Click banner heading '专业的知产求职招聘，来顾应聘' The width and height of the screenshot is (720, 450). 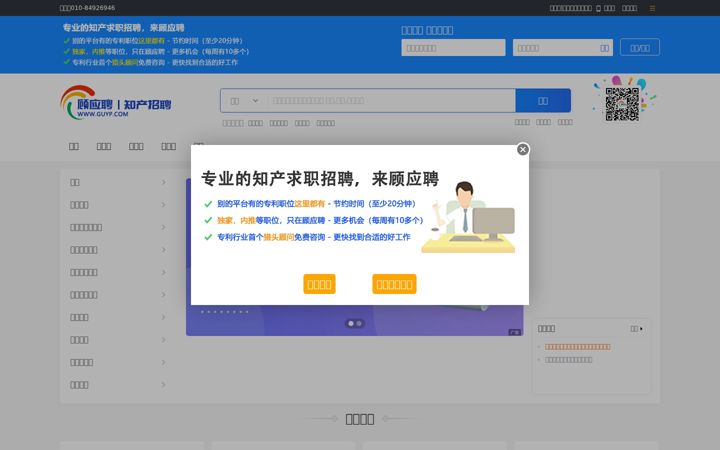pos(124,28)
